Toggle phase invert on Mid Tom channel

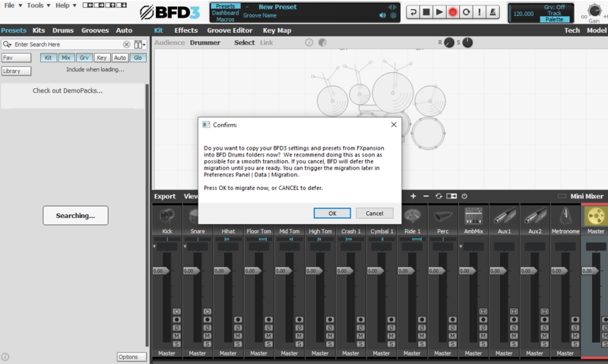[x=299, y=328]
